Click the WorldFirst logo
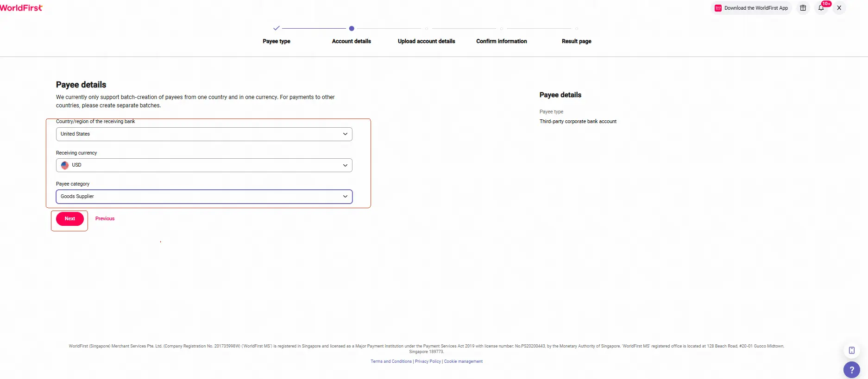Screen dimensions: 868x379 pos(21,8)
